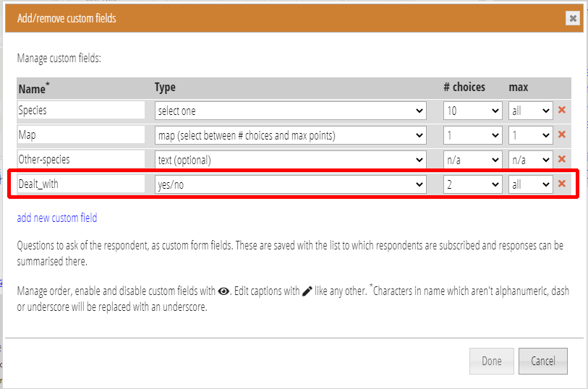
Task: Change the Dealt_with yes/no type dropdown
Action: [x=291, y=184]
